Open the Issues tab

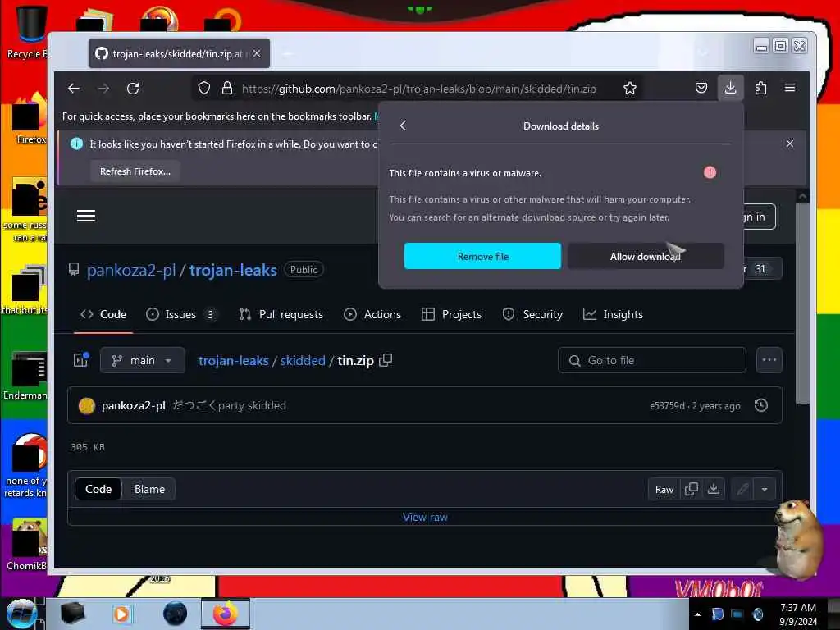tap(181, 314)
